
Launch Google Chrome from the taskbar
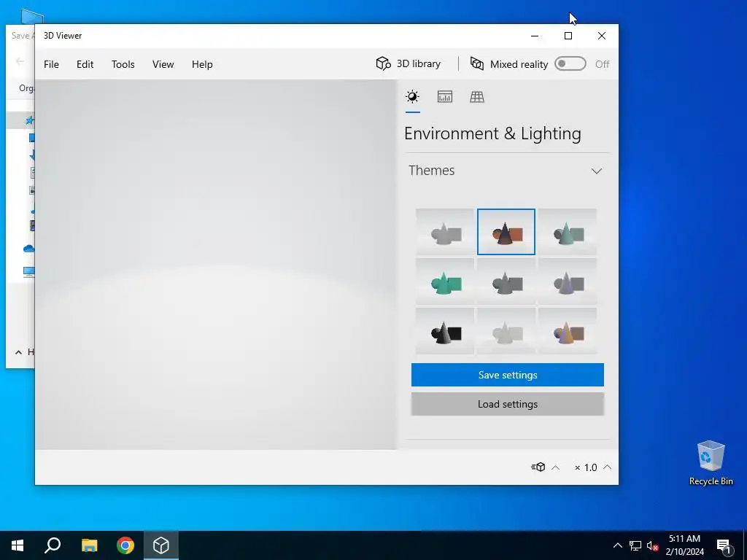tap(125, 545)
